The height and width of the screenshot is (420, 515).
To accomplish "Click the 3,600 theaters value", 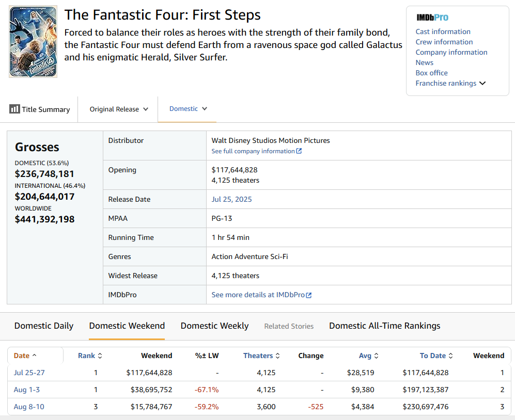I will [266, 407].
